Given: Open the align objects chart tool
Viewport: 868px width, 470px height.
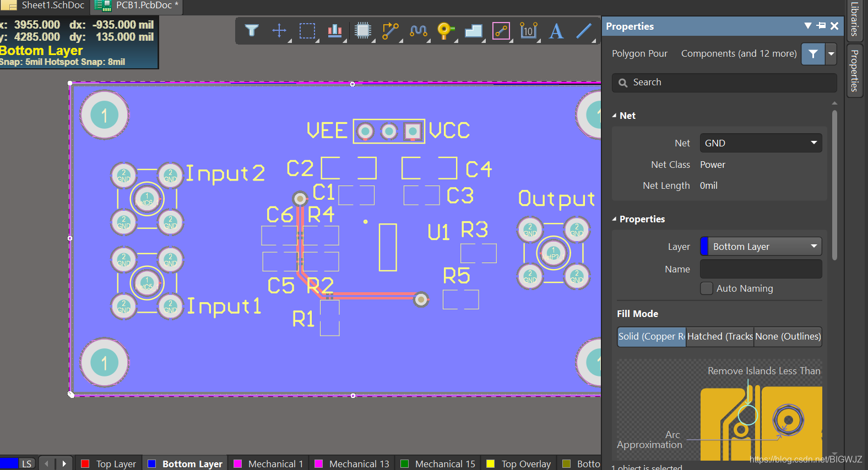Looking at the screenshot, I should [335, 30].
